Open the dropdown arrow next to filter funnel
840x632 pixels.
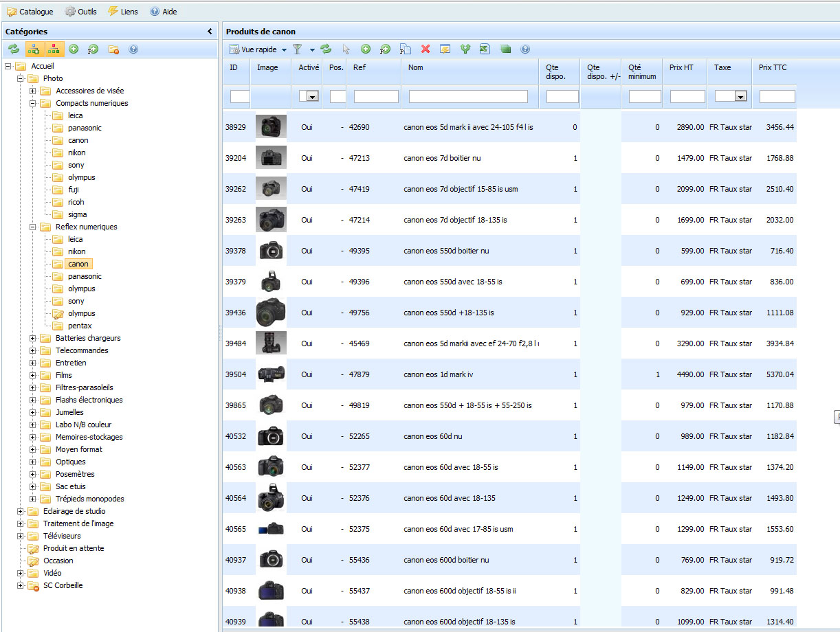click(312, 49)
